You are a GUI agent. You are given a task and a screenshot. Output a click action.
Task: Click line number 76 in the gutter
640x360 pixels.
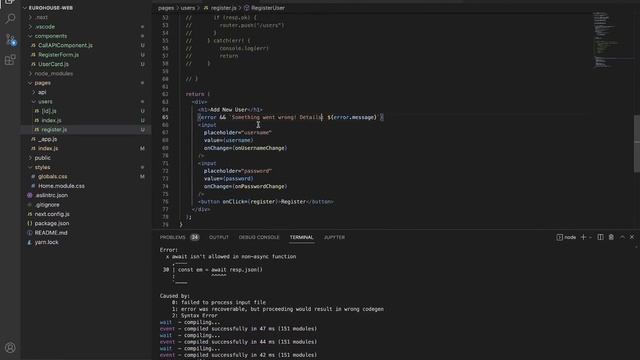[165, 202]
